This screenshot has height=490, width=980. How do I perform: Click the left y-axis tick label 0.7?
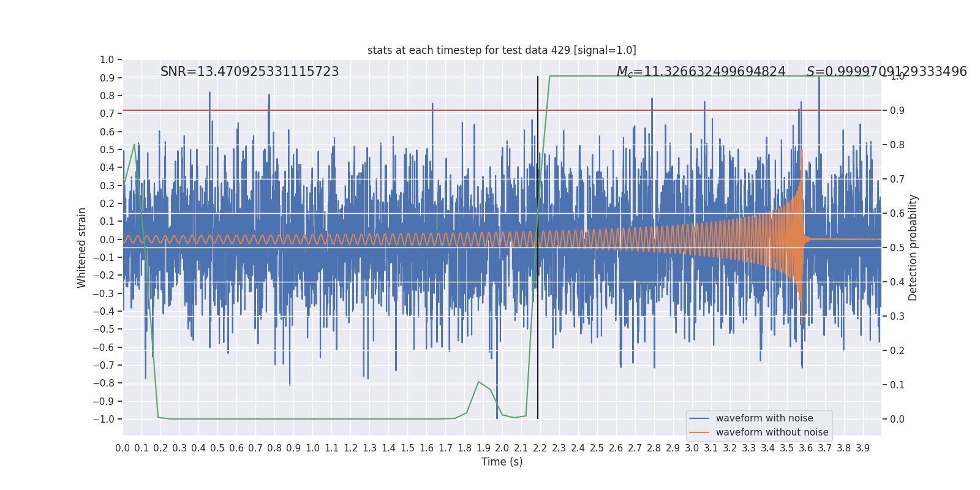click(x=107, y=113)
